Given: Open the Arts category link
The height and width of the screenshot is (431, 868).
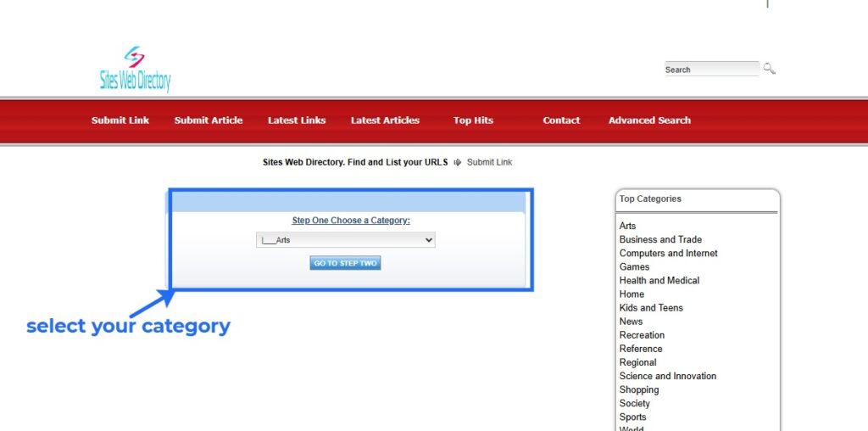Looking at the screenshot, I should (627, 226).
